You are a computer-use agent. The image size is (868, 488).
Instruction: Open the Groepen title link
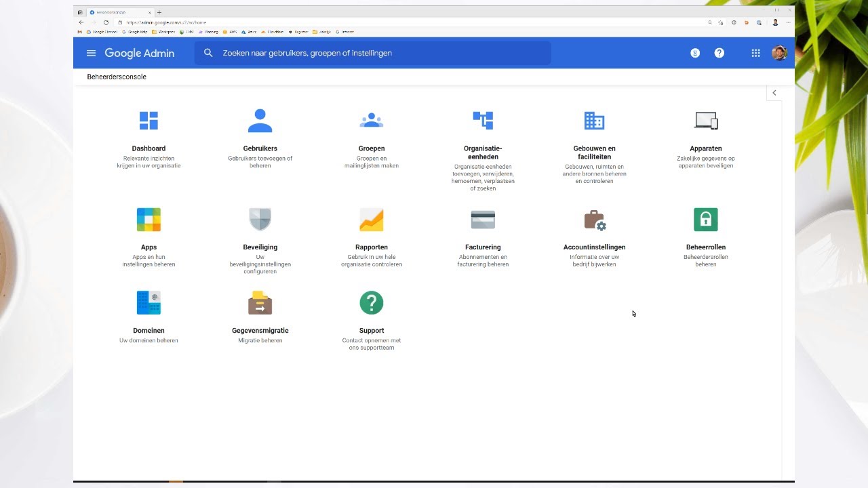click(372, 148)
